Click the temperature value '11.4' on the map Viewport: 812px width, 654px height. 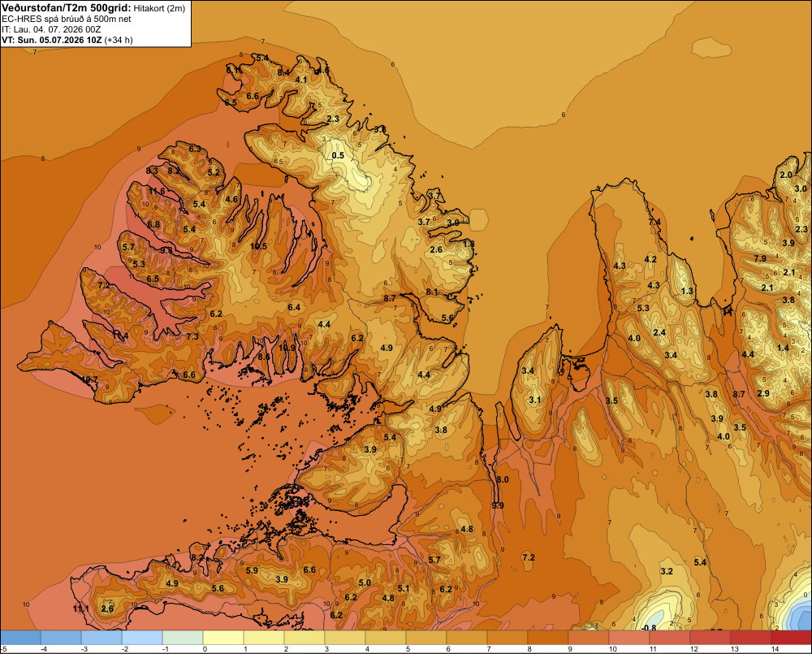click(x=120, y=336)
